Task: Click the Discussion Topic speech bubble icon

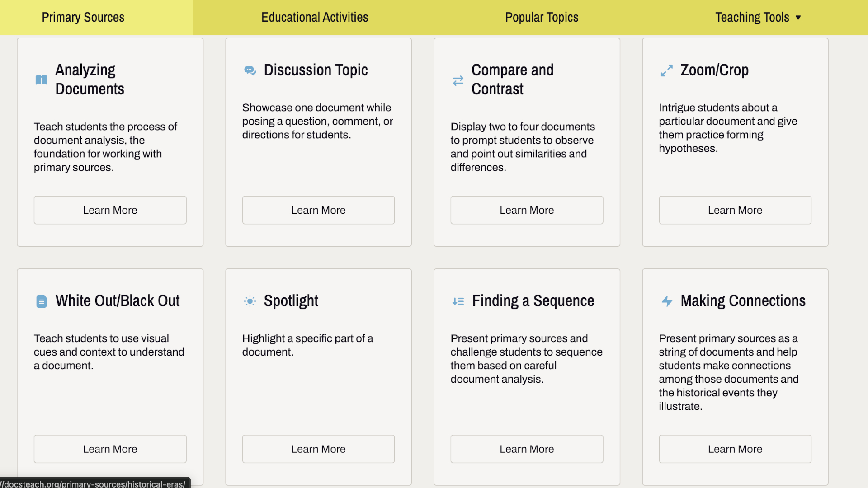Action: tap(250, 70)
